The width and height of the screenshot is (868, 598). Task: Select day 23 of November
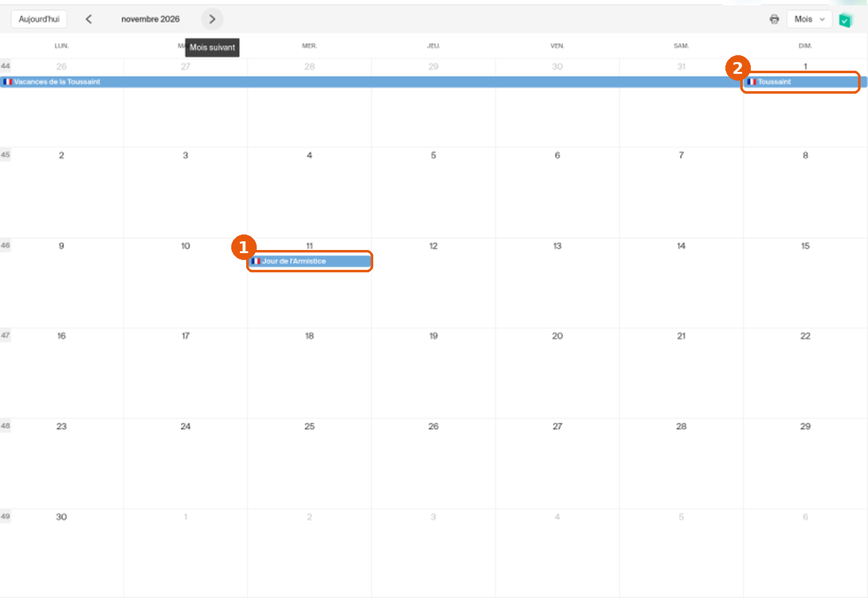[x=61, y=426]
